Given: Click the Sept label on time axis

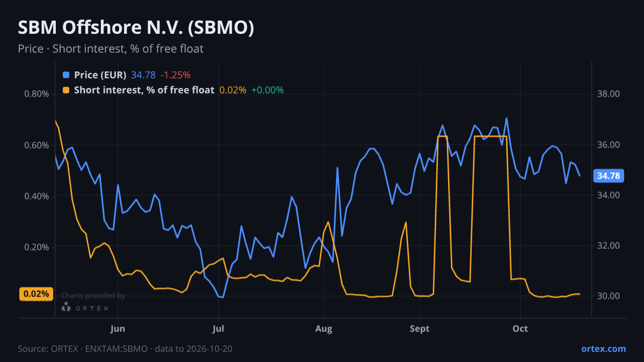Looking at the screenshot, I should (420, 329).
